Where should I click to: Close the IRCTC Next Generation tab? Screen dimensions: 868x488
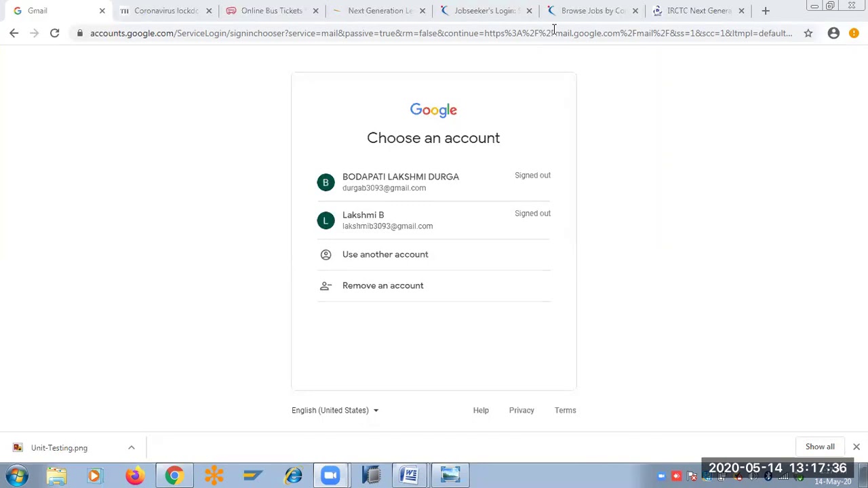pyautogui.click(x=741, y=11)
